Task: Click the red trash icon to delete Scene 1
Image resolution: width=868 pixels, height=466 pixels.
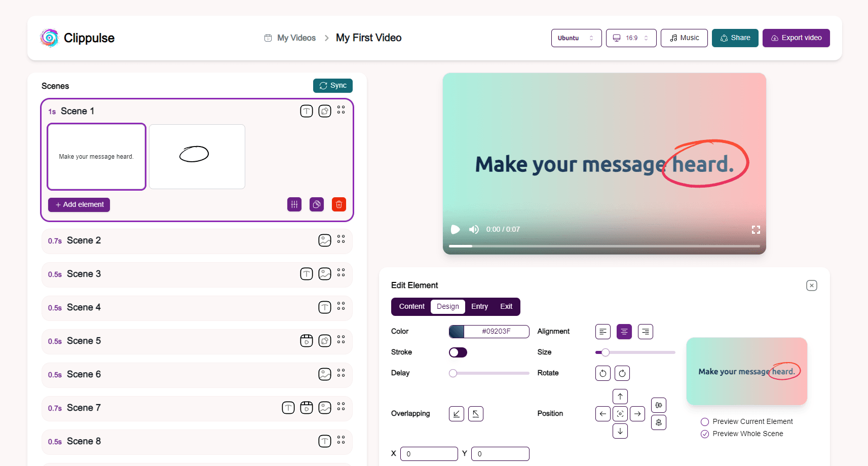Action: (338, 204)
